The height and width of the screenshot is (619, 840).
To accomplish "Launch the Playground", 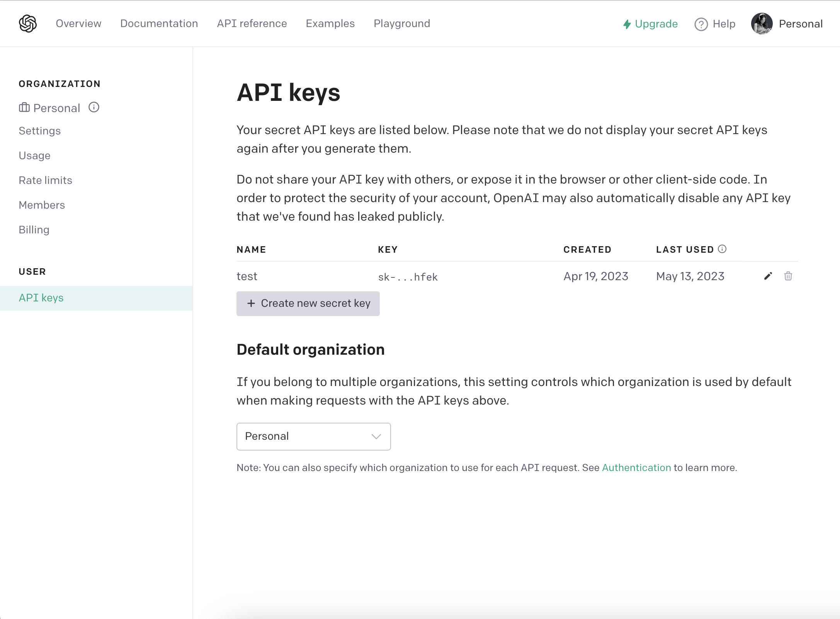I will click(x=402, y=24).
